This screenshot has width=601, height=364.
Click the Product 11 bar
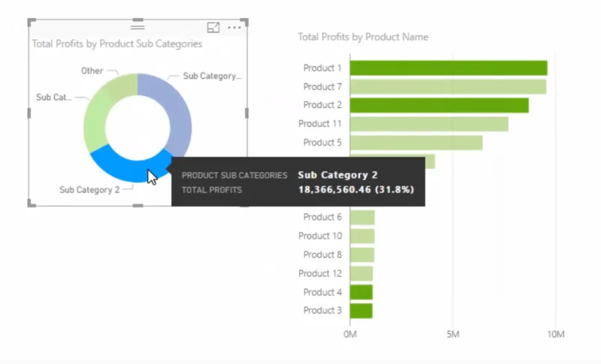429,124
